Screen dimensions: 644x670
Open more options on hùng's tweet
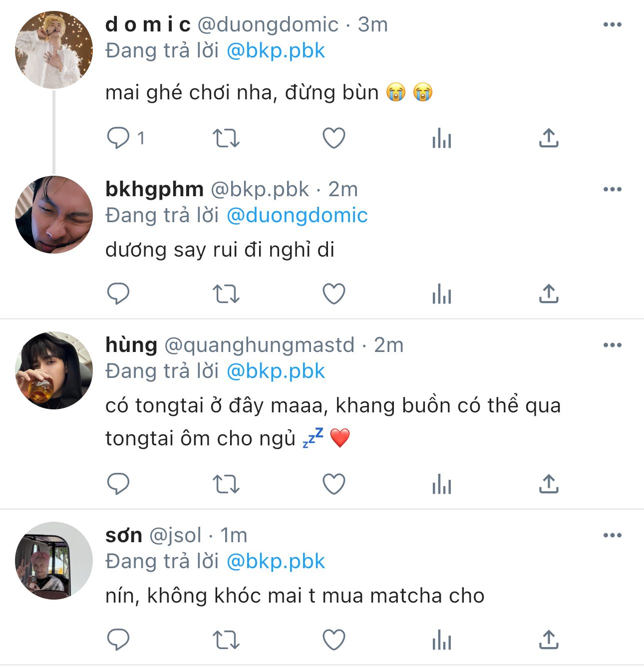(613, 345)
